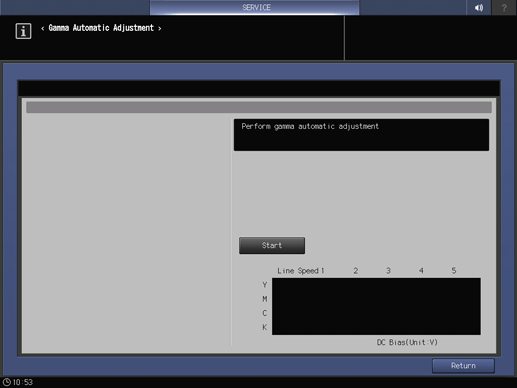Click the left chevron before Gamma title
The image size is (517, 388).
click(42, 29)
